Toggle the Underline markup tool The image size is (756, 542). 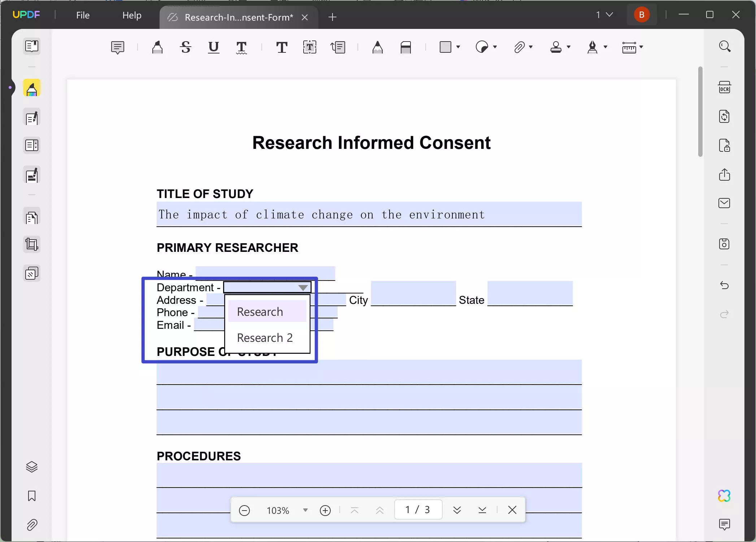point(213,47)
